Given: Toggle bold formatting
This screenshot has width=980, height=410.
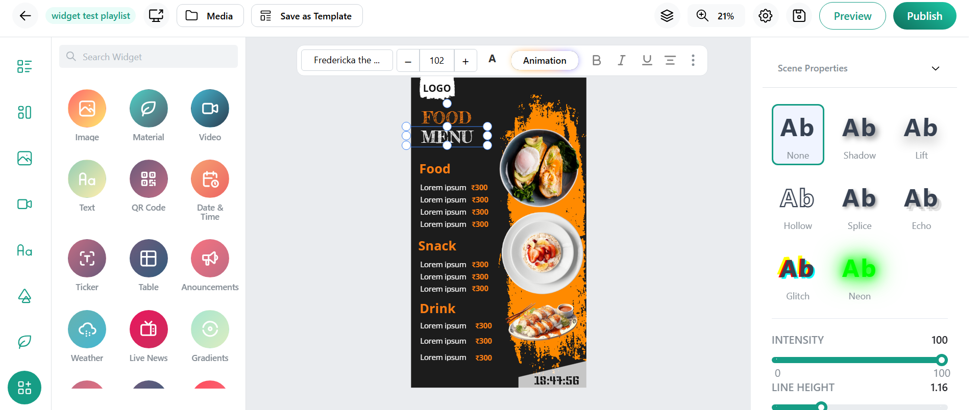Looking at the screenshot, I should pos(596,60).
